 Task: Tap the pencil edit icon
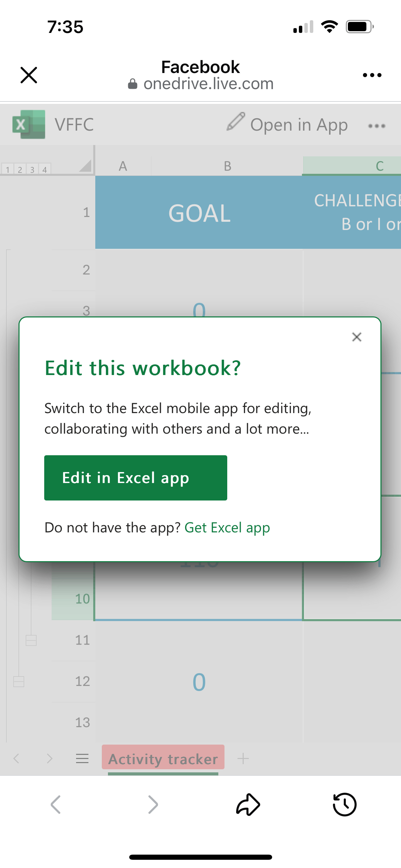(x=236, y=121)
